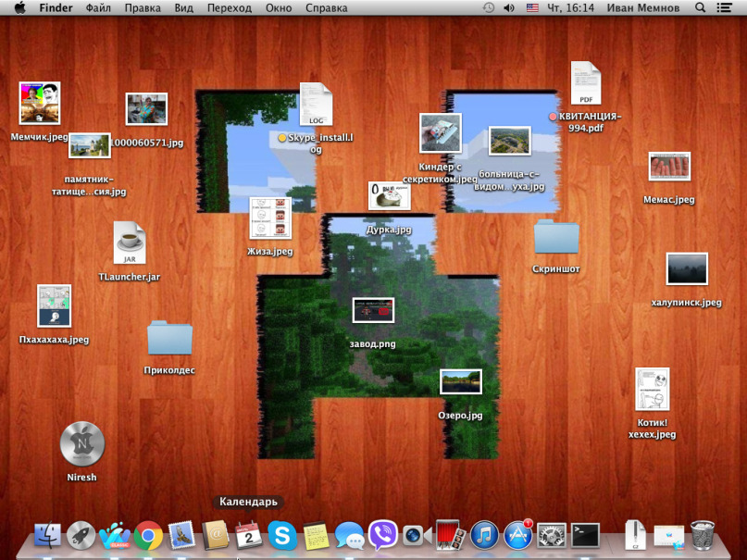Select the Пхахахаха.jpeg thumbnail

point(54,305)
